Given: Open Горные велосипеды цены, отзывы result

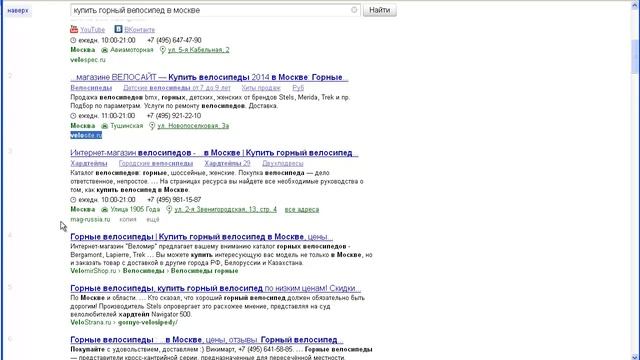Looking at the screenshot, I should [207, 340].
